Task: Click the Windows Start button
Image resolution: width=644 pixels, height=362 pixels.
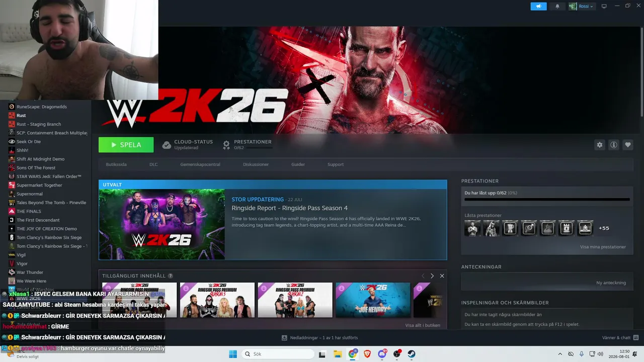Action: coord(233,354)
